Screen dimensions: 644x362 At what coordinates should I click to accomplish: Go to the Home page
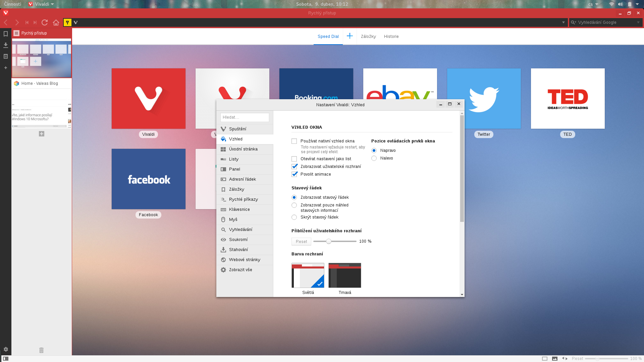(x=56, y=22)
